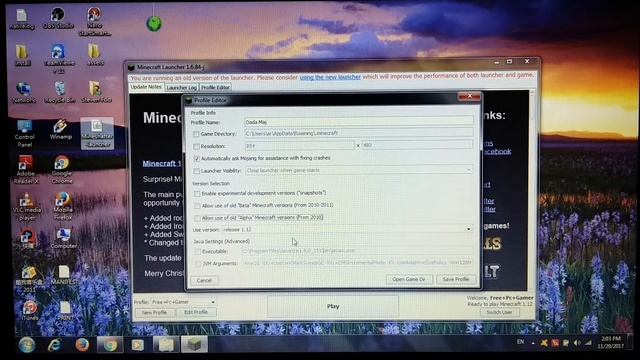Open the Network desktop icon
Viewport: 640px width, 360px height.
click(23, 92)
